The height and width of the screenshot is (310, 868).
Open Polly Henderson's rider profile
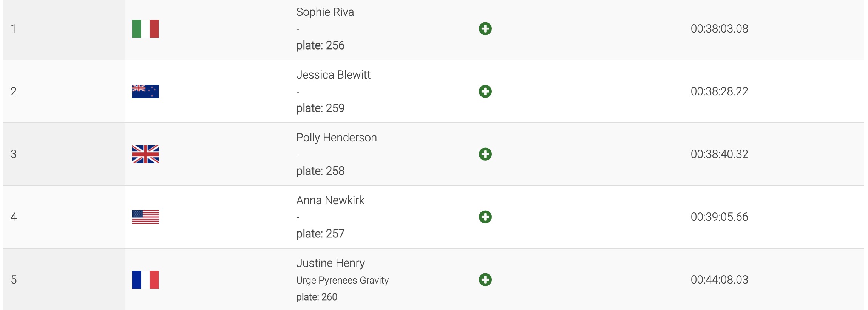pyautogui.click(x=336, y=138)
